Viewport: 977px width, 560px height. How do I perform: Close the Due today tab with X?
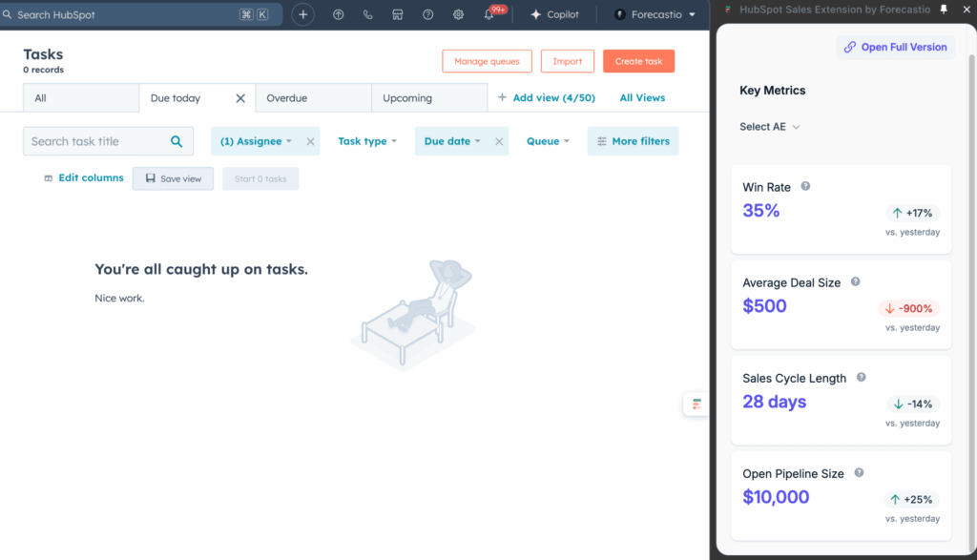point(240,98)
